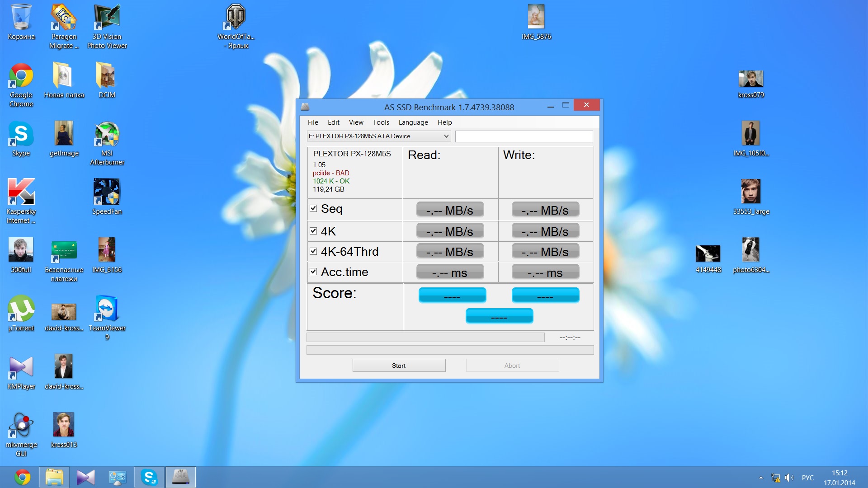
Task: Click the AS SSD Benchmark taskbar icon
Action: coord(181,477)
